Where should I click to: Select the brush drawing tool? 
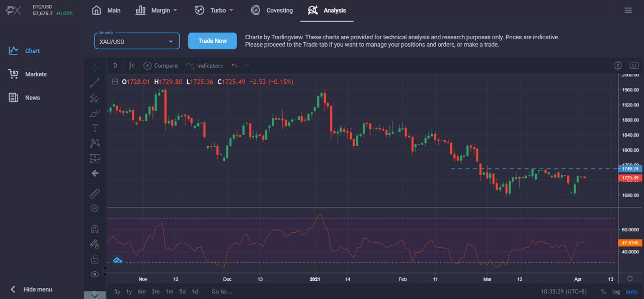coord(95,114)
